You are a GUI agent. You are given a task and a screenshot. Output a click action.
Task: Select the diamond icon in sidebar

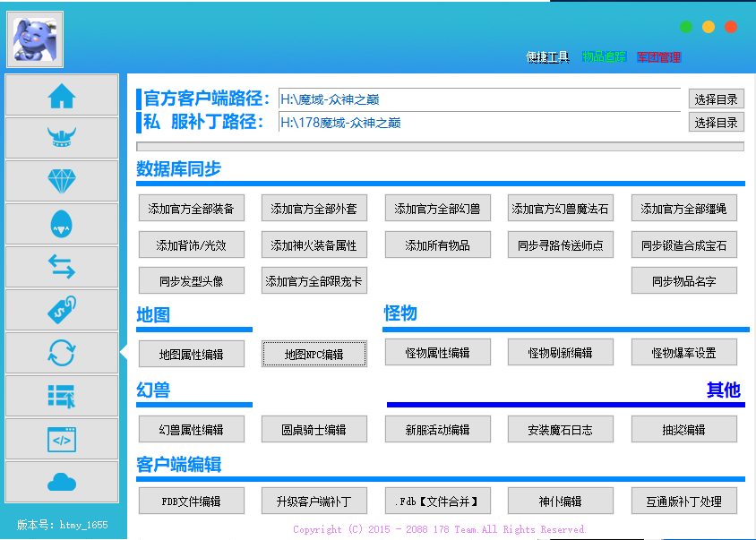[62, 181]
